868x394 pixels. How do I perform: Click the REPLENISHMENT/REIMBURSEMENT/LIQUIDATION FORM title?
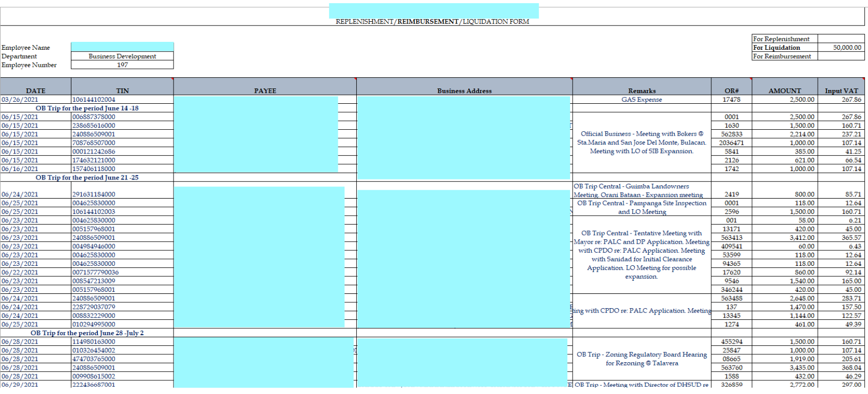(432, 22)
